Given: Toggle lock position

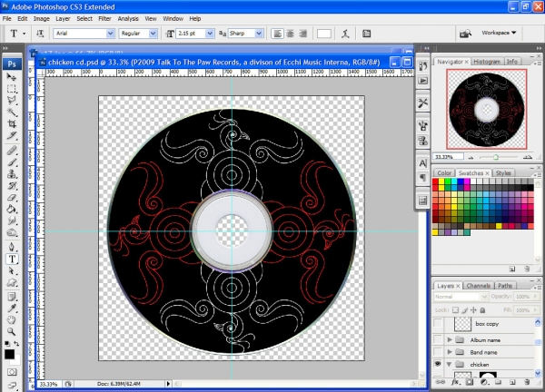Looking at the screenshot, I should [x=473, y=310].
